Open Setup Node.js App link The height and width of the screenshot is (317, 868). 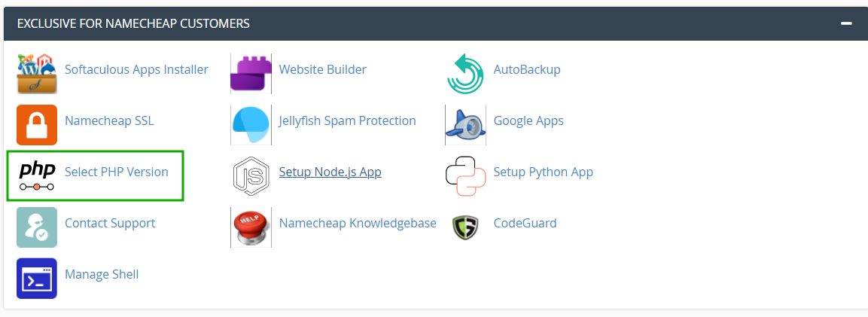click(x=330, y=172)
